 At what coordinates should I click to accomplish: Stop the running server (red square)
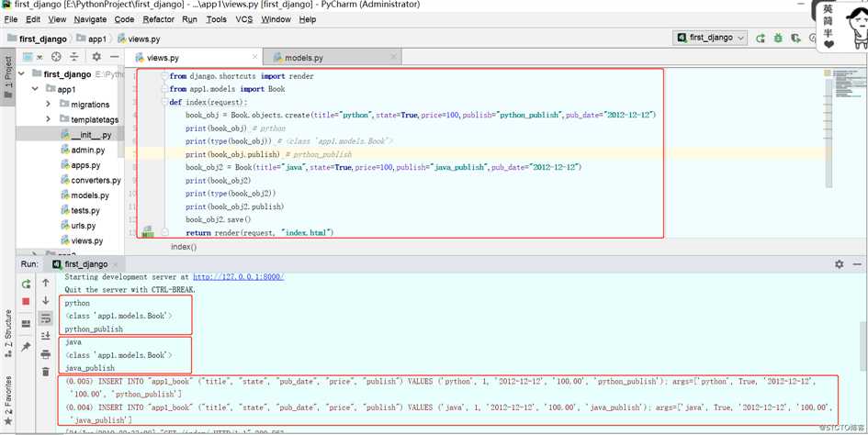26,302
